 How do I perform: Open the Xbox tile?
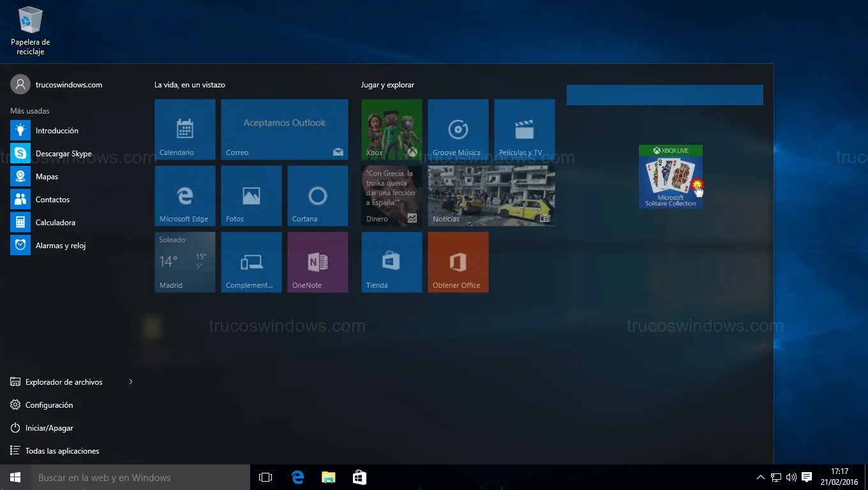391,129
